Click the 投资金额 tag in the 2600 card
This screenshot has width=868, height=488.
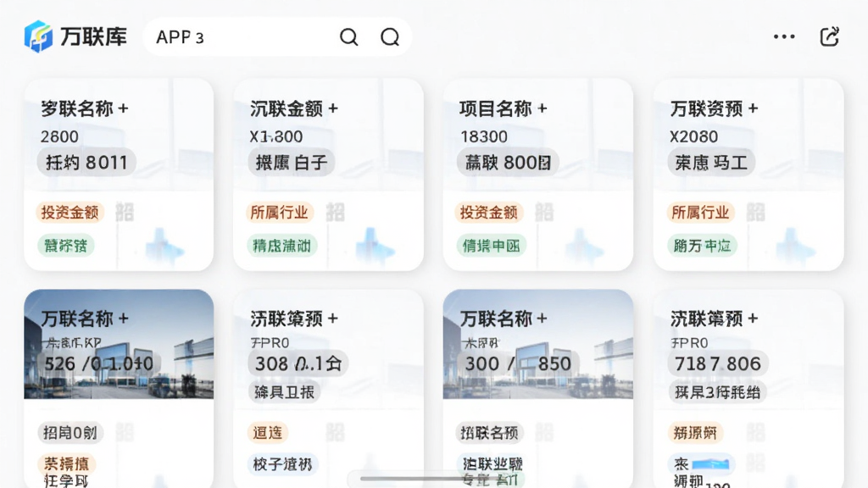point(70,212)
